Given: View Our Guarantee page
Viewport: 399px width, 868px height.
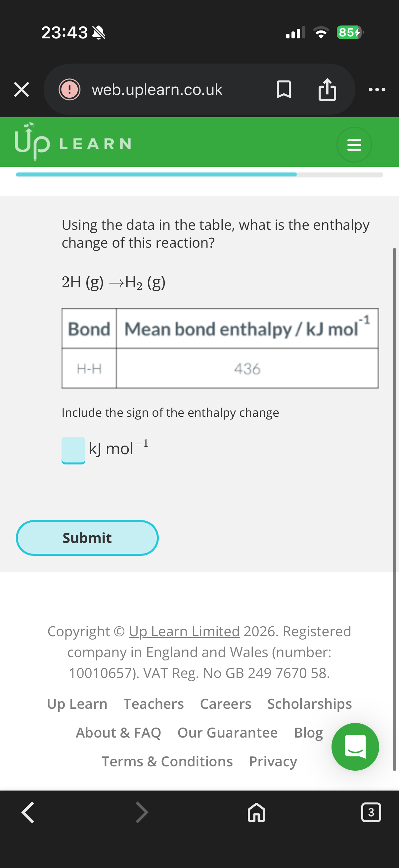Looking at the screenshot, I should point(228,733).
